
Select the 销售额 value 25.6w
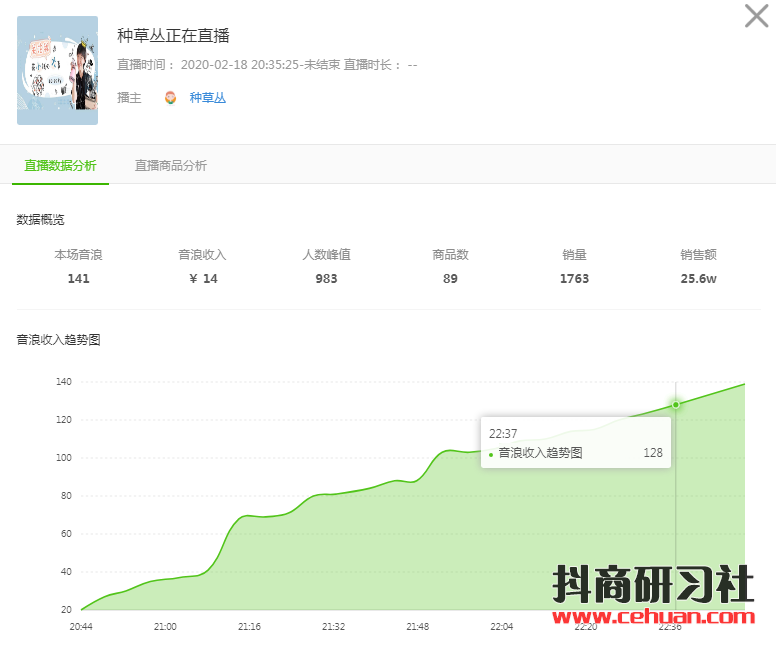point(698,279)
